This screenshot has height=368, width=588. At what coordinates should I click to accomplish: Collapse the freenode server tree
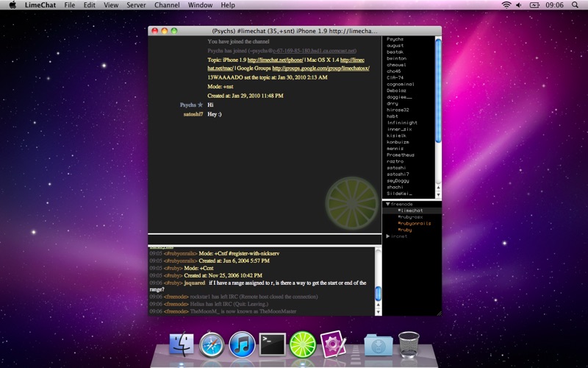387,204
